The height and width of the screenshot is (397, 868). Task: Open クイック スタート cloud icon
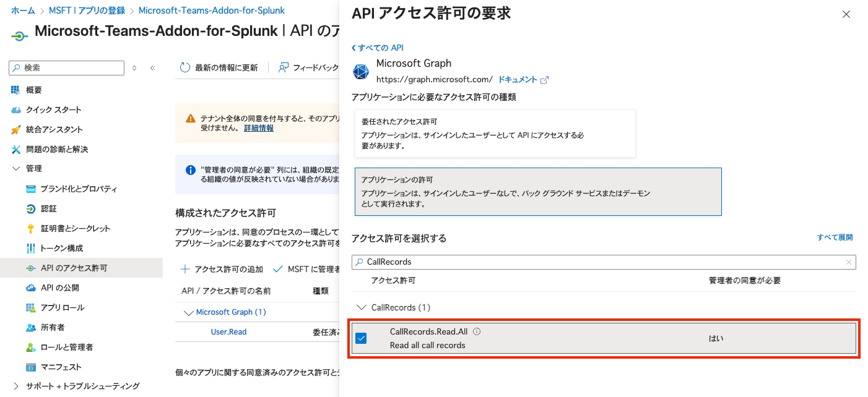[x=15, y=109]
